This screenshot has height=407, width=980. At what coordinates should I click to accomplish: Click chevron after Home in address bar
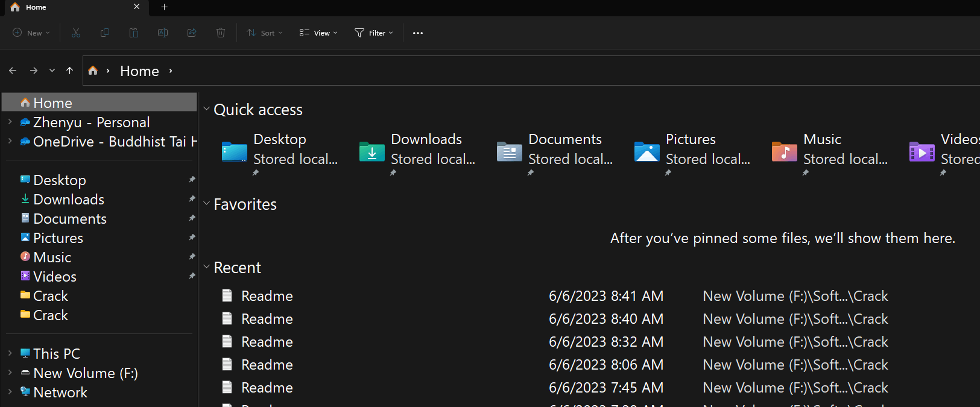171,71
